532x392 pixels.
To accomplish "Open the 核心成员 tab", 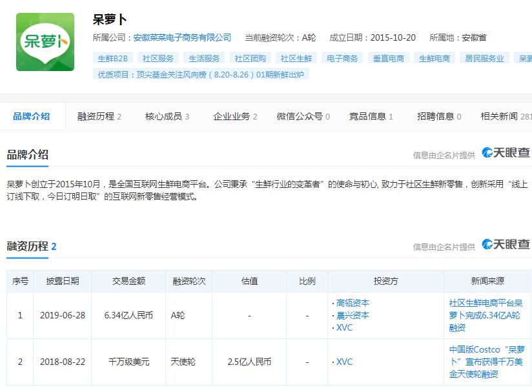I will [167, 116].
